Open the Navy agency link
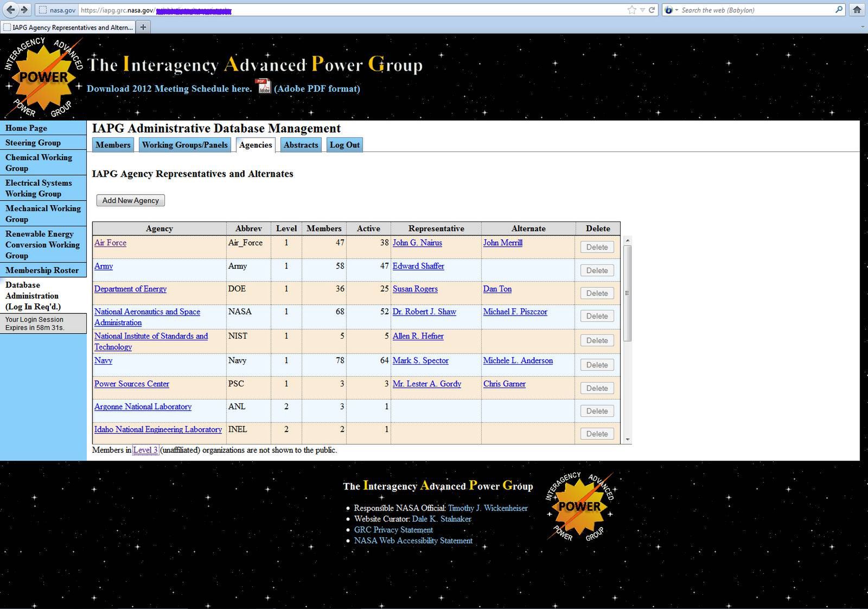 (x=103, y=360)
